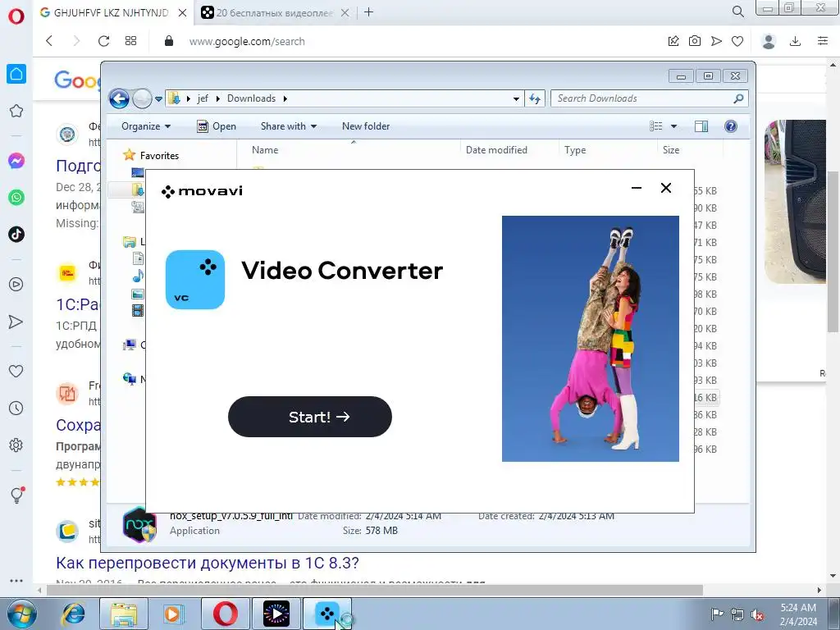Open Internet Explorer from taskbar

73,614
